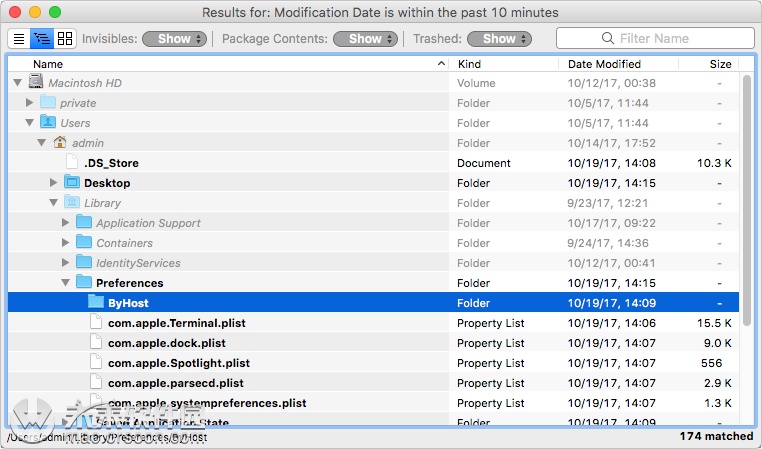Click the .DS_Store document icon
The image size is (762, 449).
72,162
